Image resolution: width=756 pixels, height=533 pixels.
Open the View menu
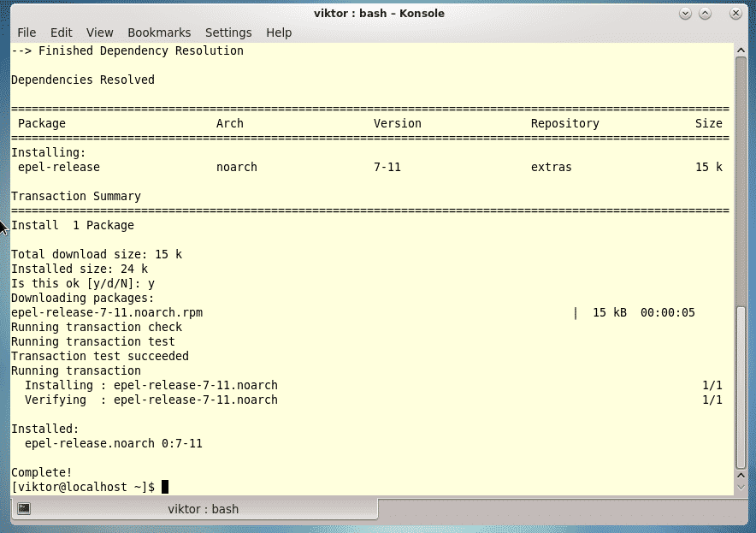click(99, 33)
